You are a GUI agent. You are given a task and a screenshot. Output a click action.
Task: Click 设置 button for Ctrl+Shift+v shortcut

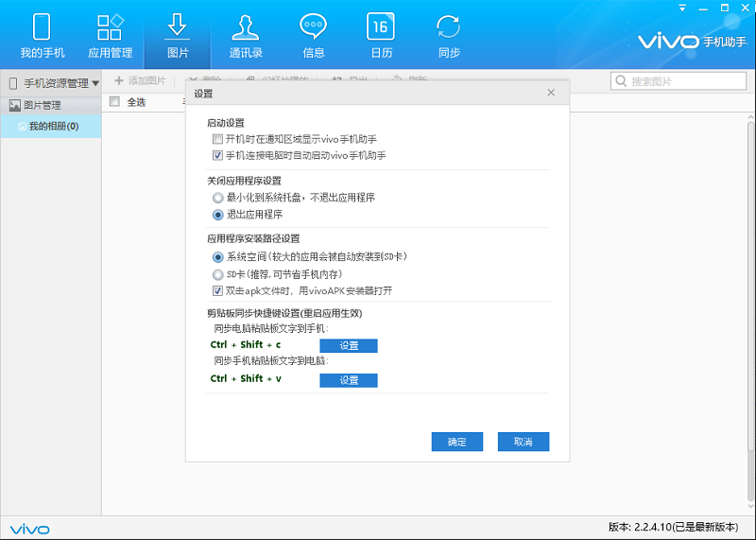349,380
